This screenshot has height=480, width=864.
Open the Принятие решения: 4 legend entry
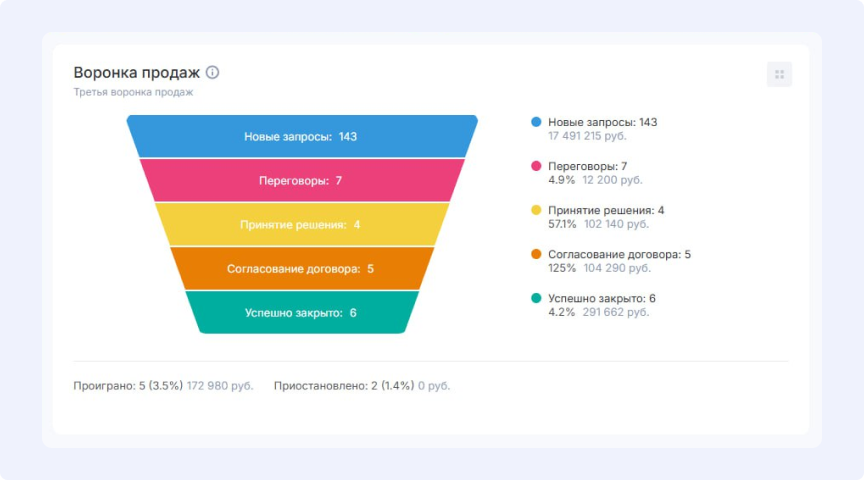tap(606, 210)
